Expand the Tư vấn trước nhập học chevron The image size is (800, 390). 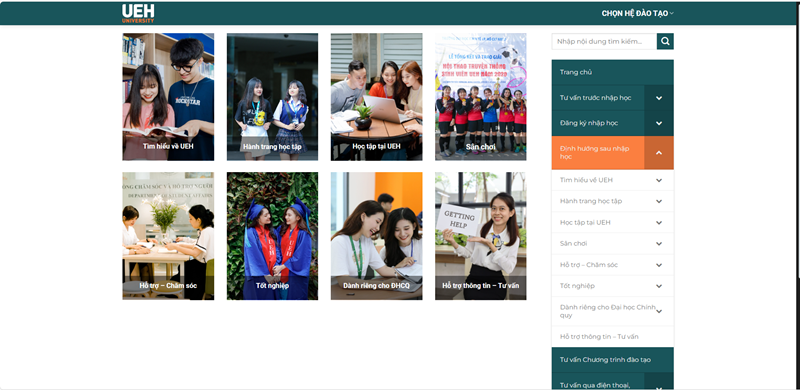[x=659, y=98]
